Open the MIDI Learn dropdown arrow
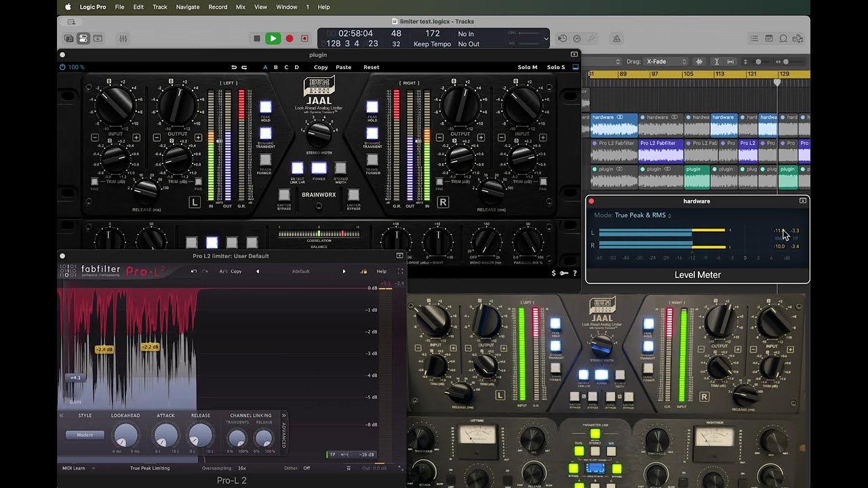Image resolution: width=868 pixels, height=488 pixels. (x=93, y=468)
